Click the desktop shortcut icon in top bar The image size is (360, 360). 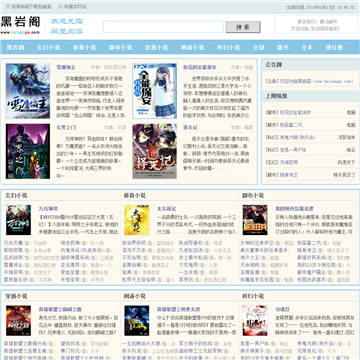[8, 7]
